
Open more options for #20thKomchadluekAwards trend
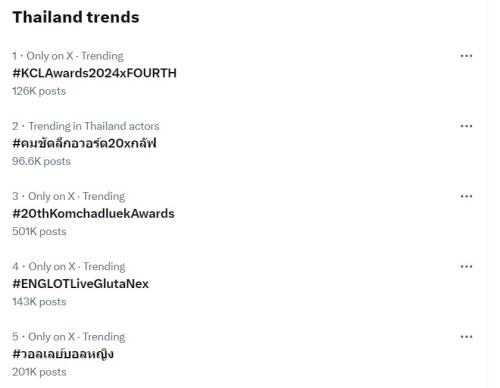point(466,196)
